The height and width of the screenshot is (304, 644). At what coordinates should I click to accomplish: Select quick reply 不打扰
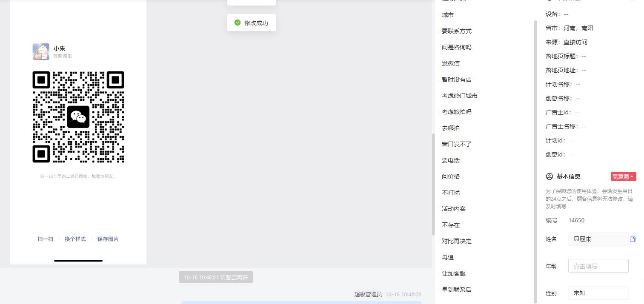451,193
